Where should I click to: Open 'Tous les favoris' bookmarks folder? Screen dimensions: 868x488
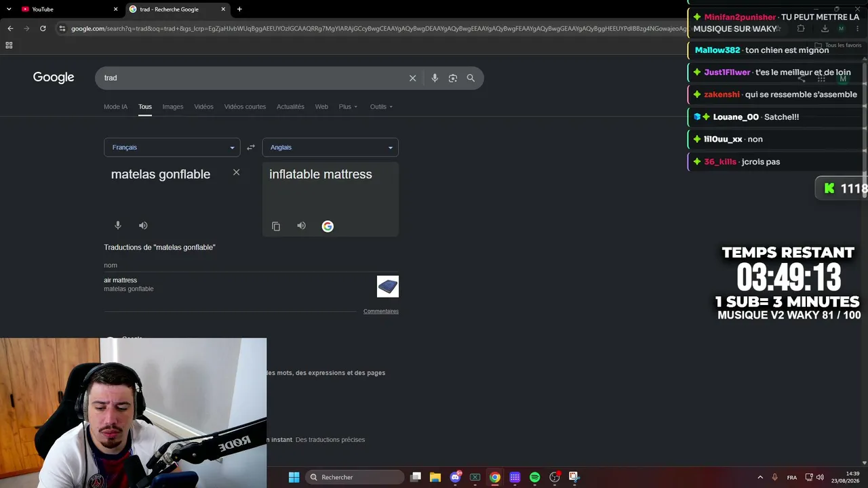(838, 45)
